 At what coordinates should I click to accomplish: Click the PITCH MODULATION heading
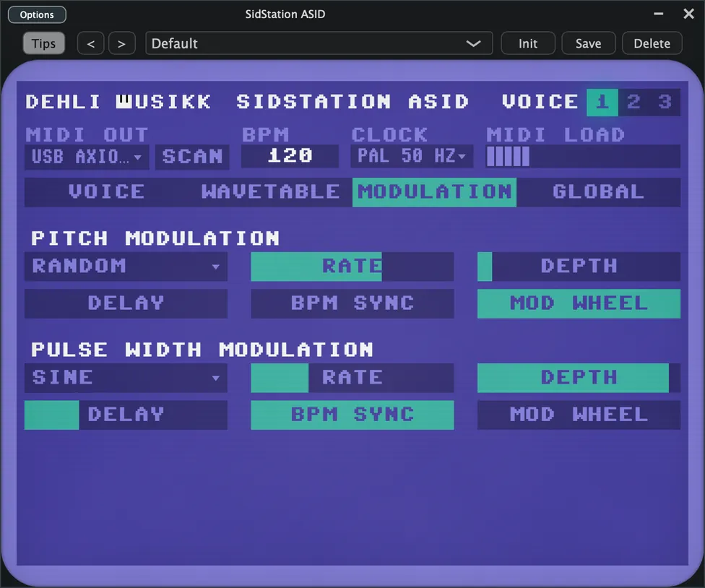[155, 238]
